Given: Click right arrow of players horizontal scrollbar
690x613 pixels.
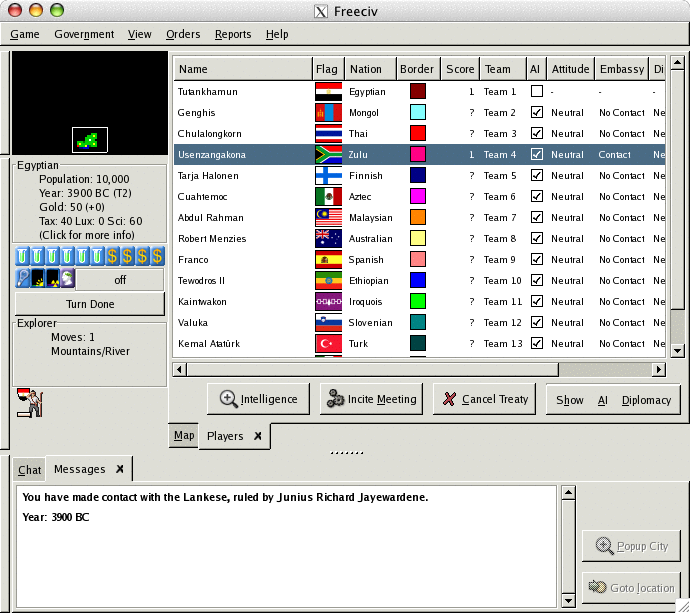Looking at the screenshot, I should [x=658, y=369].
